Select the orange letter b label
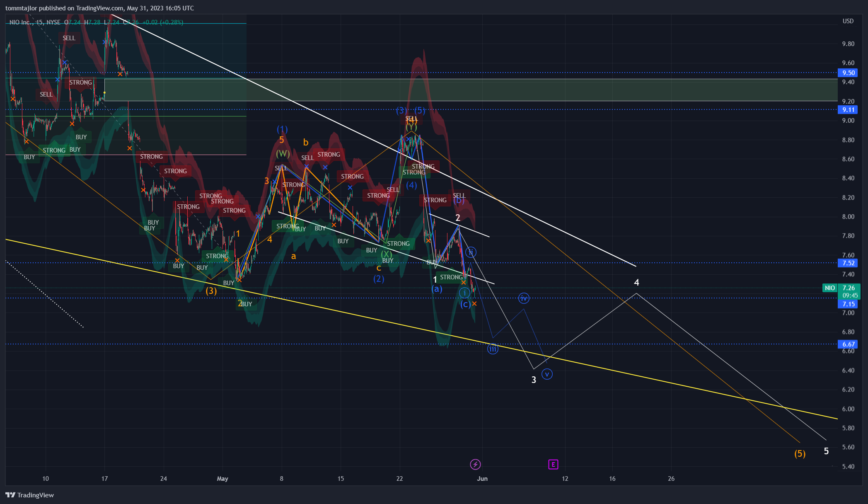The image size is (868, 504). (x=306, y=143)
